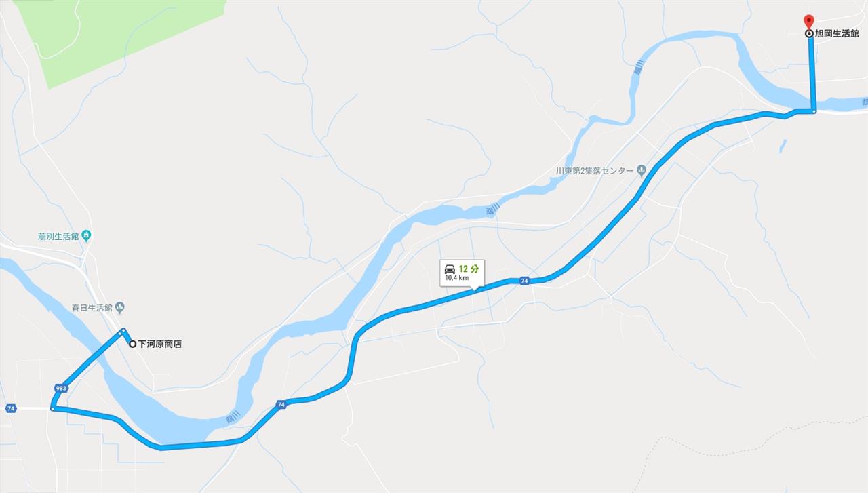Click the white route waypoint near 下河原商店

tap(123, 331)
